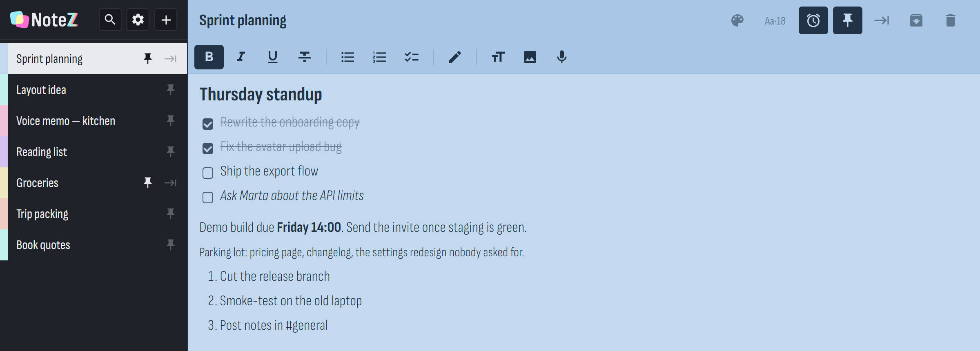Start a voice recording with the microphone
Image resolution: width=980 pixels, height=351 pixels.
562,57
